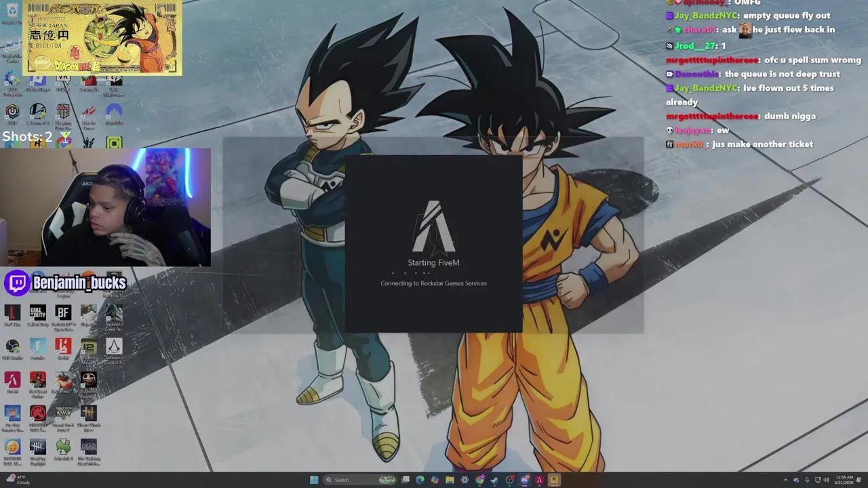Open Steam from the taskbar
Viewport: 868px width, 488px height.
494,480
